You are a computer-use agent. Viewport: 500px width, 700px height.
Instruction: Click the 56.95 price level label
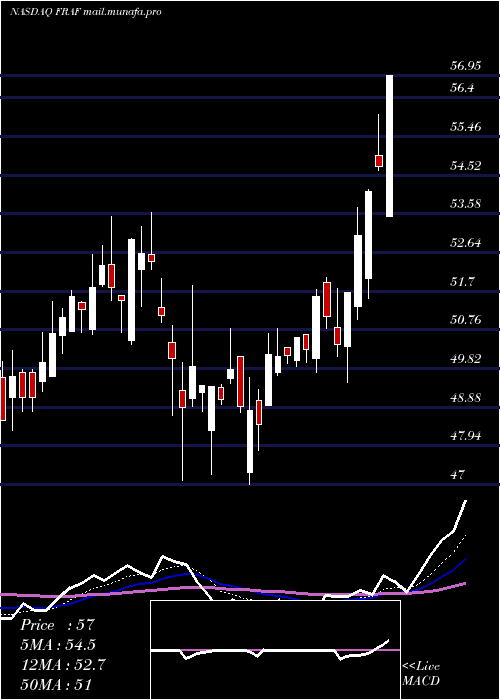[x=465, y=66]
